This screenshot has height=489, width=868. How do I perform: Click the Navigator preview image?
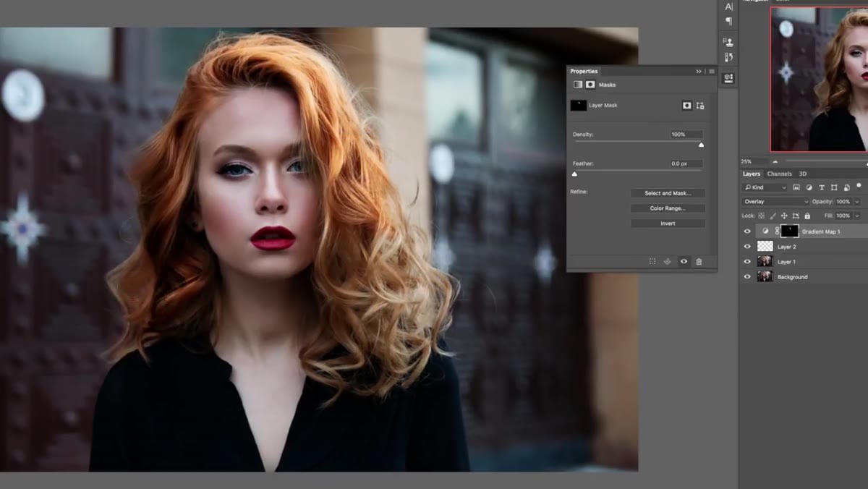[819, 78]
